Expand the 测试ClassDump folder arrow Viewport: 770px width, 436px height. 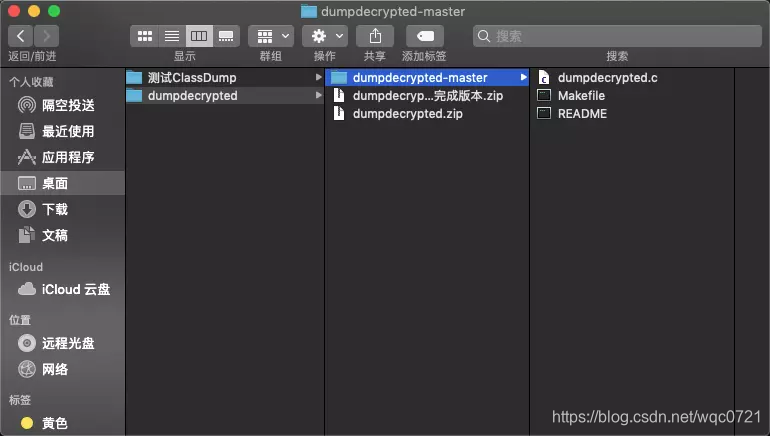point(318,77)
